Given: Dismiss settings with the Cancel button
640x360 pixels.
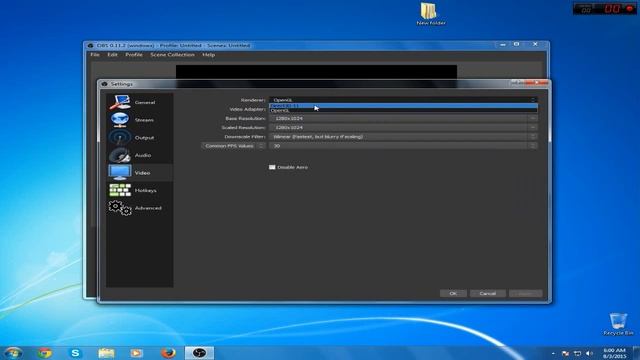Looking at the screenshot, I should pos(487,293).
